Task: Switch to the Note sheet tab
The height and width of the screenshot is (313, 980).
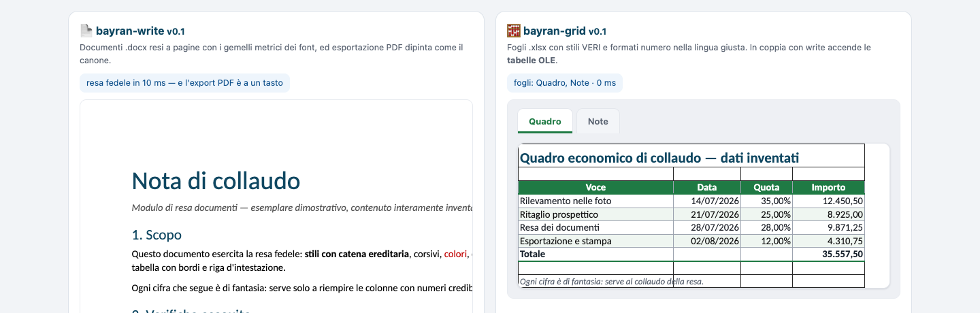Action: 598,121
